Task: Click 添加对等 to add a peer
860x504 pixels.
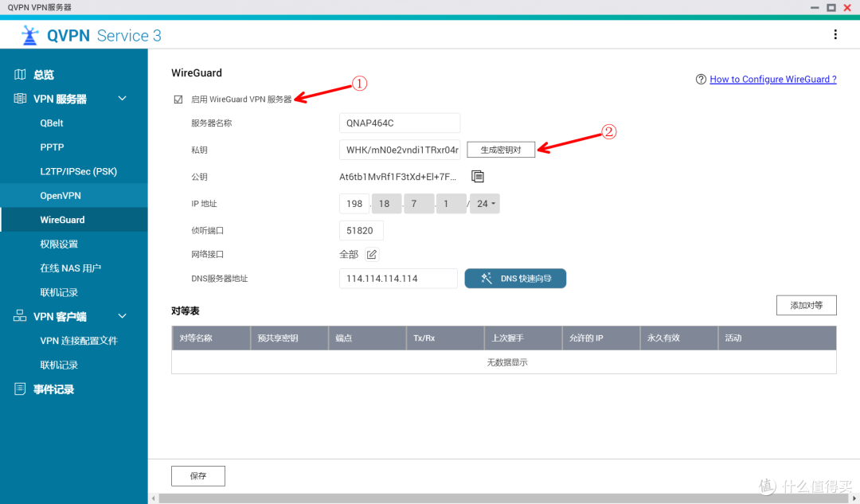Action: pos(806,305)
